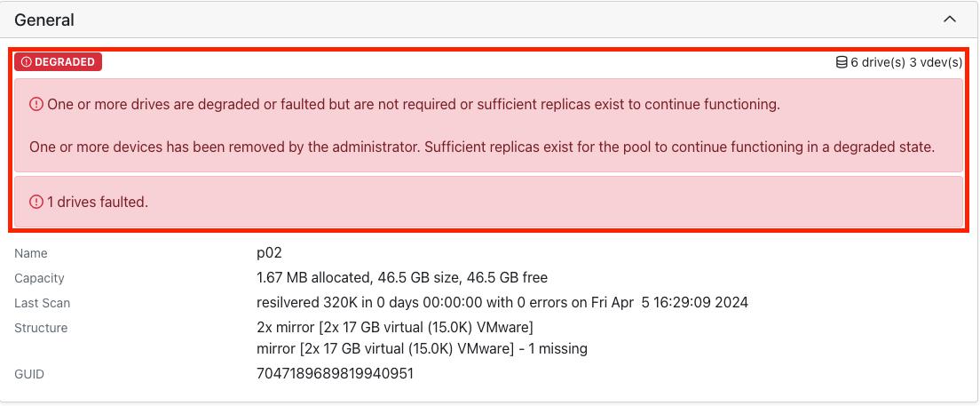Click the '2x mirror' structure line
980x406 pixels.
(394, 328)
